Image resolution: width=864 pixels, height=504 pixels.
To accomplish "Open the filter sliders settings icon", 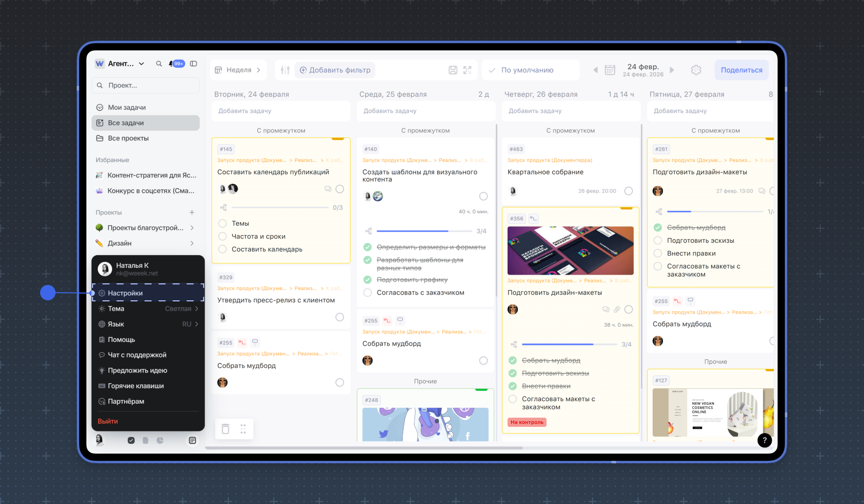I will coord(285,70).
